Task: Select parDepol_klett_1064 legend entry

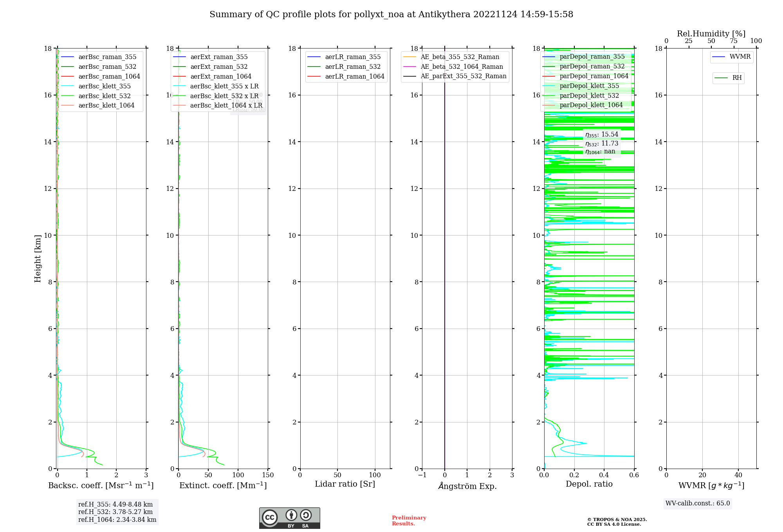Action: tap(583, 105)
